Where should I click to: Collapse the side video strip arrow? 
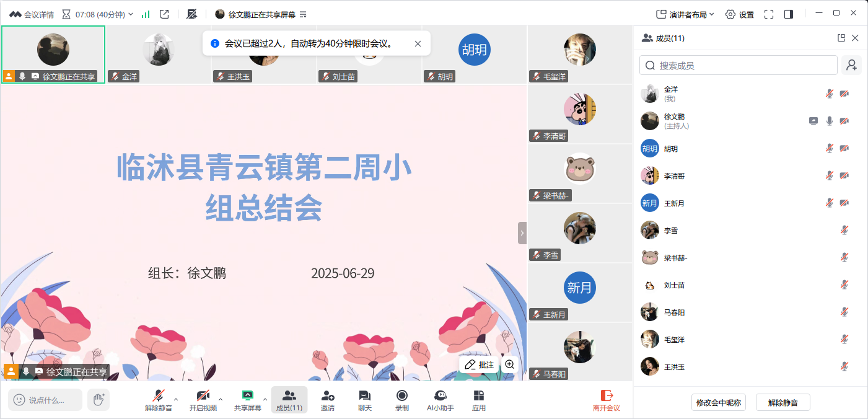(522, 233)
